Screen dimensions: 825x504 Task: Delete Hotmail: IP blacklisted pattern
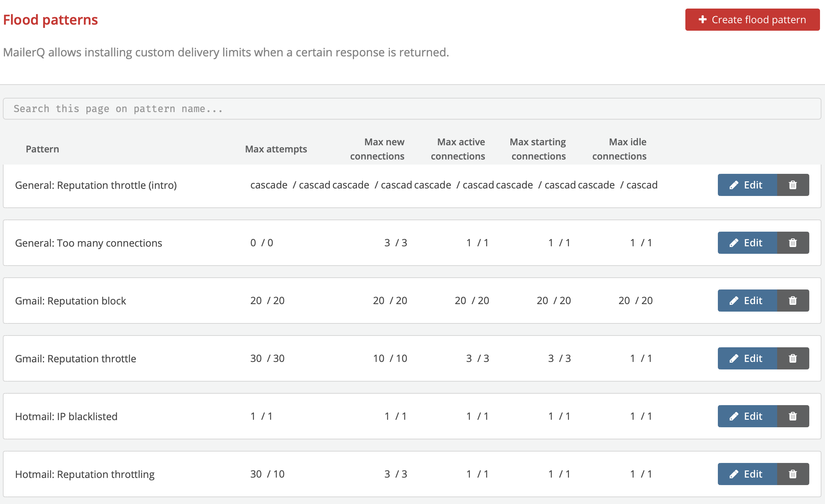click(792, 416)
